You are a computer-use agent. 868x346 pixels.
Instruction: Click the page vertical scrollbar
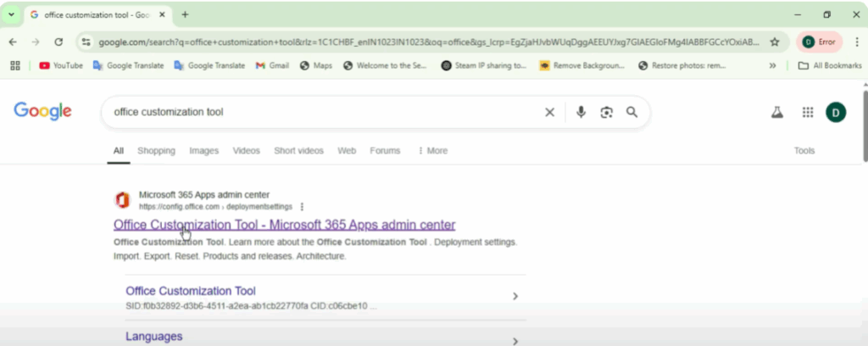pyautogui.click(x=865, y=125)
